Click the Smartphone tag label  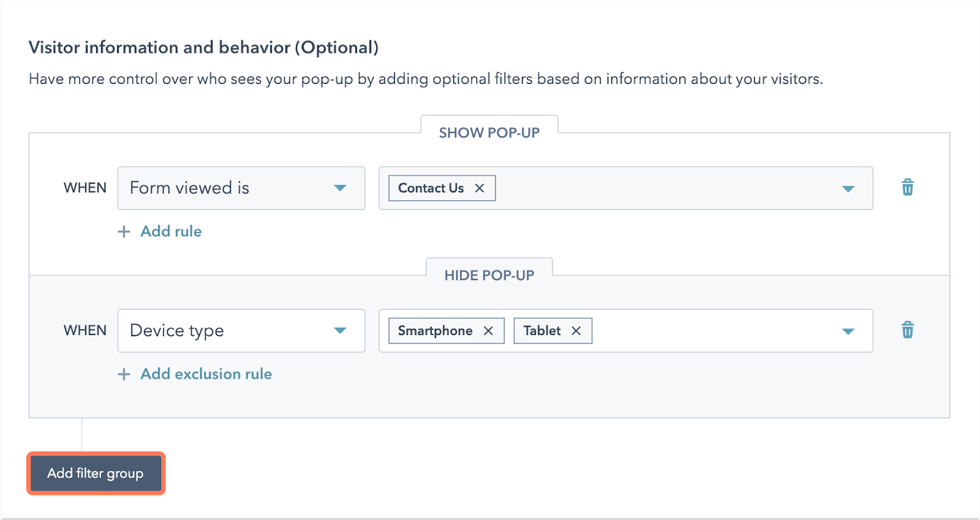click(x=435, y=331)
